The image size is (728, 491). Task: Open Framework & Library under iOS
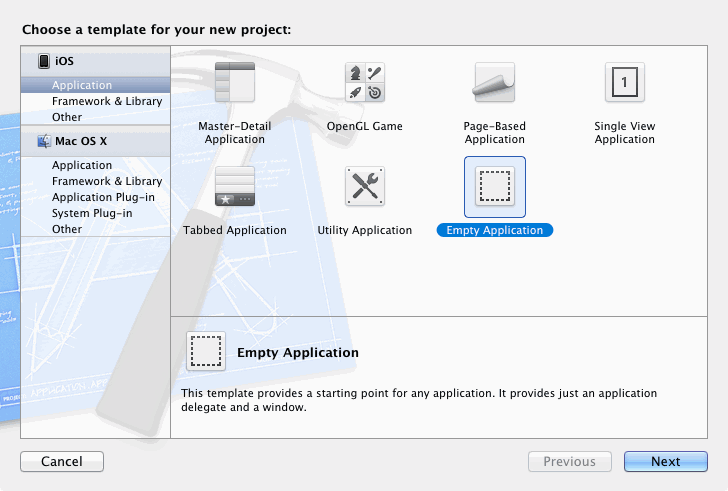107,102
